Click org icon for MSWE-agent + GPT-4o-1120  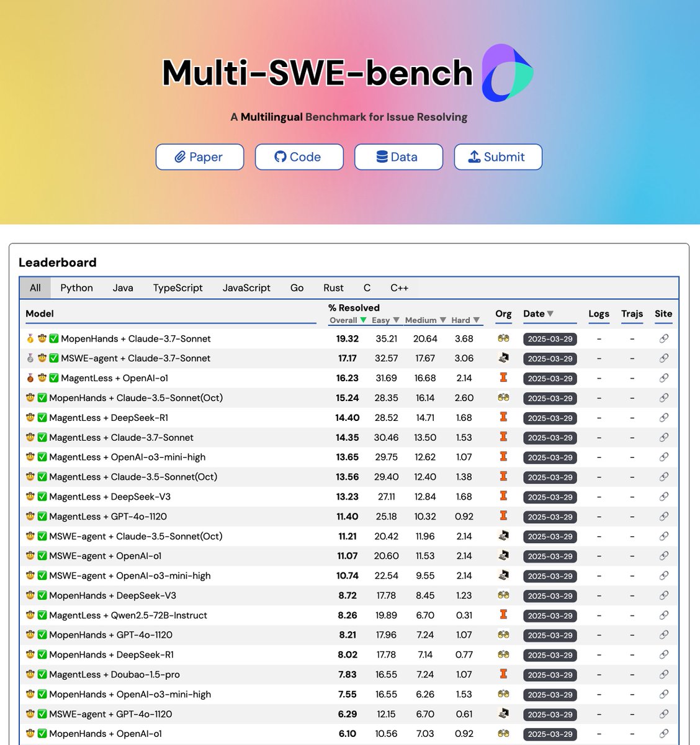click(x=503, y=714)
